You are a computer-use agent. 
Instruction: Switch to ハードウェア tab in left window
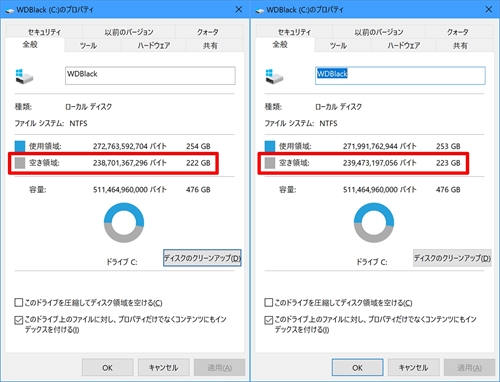coord(154,45)
